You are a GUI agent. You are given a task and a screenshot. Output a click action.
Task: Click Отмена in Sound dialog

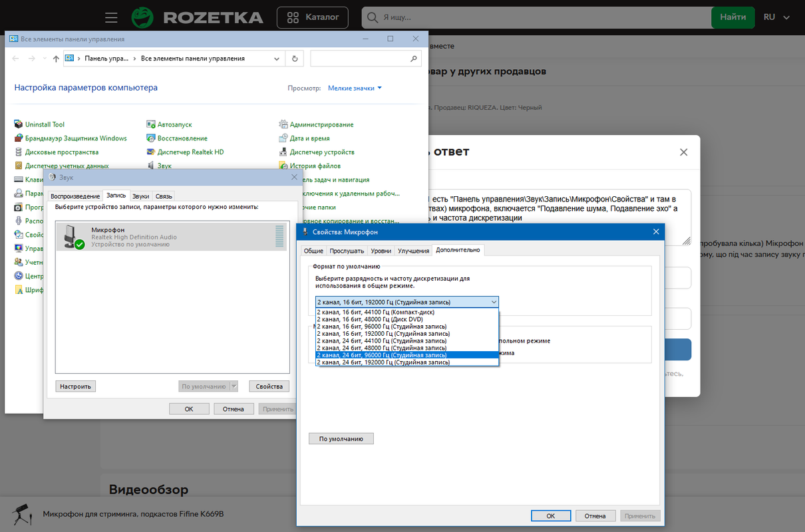(x=234, y=409)
